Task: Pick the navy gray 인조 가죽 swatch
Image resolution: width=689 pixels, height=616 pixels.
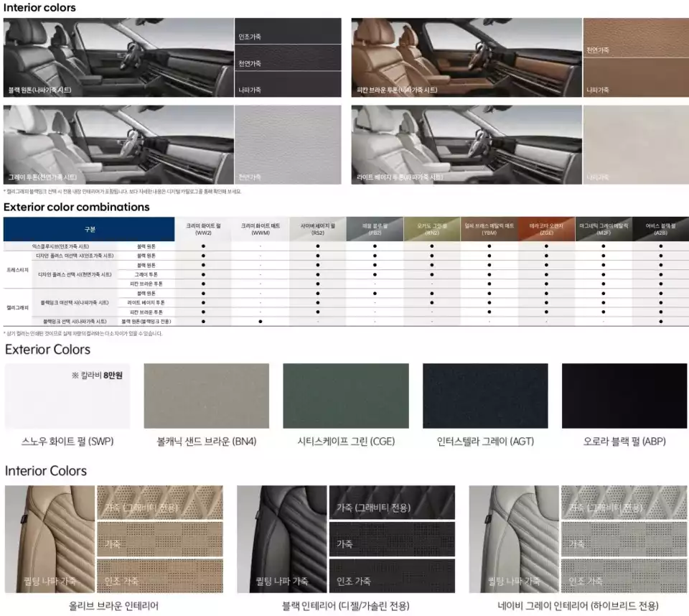Action: click(x=624, y=576)
